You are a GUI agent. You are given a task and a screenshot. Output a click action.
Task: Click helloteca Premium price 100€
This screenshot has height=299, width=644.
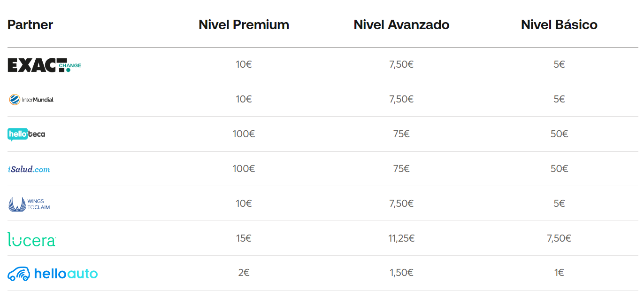pos(244,134)
